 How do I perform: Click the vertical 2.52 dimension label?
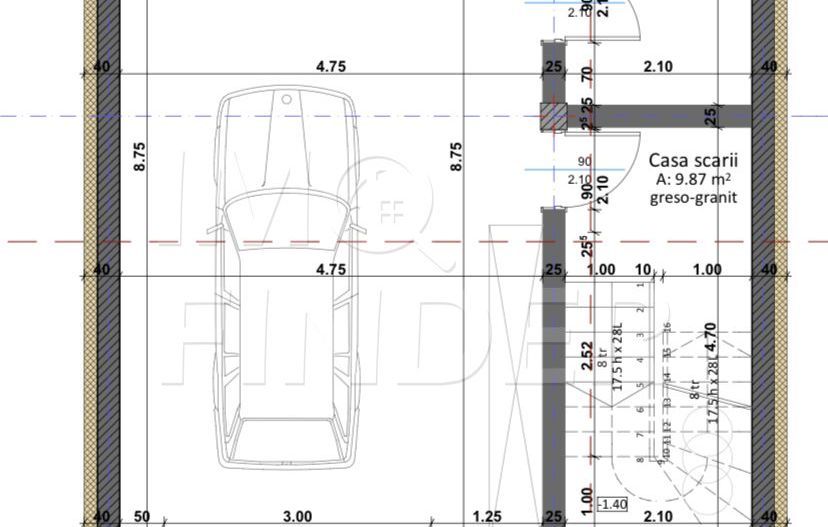(587, 357)
